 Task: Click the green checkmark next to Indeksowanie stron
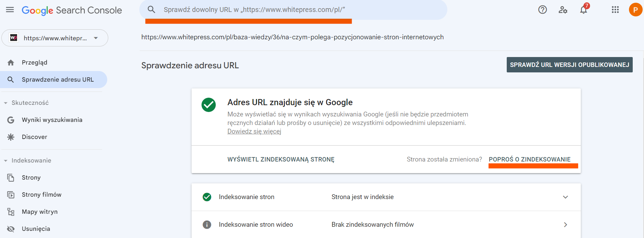[207, 197]
